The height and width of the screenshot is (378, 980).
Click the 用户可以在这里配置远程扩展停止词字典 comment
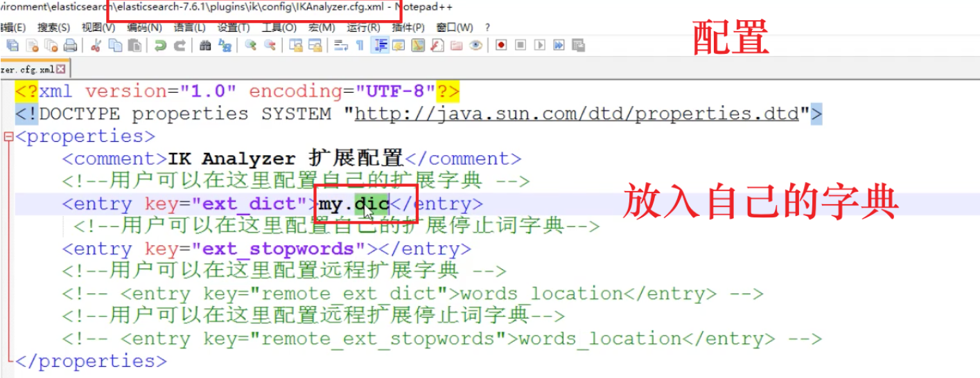tap(313, 316)
